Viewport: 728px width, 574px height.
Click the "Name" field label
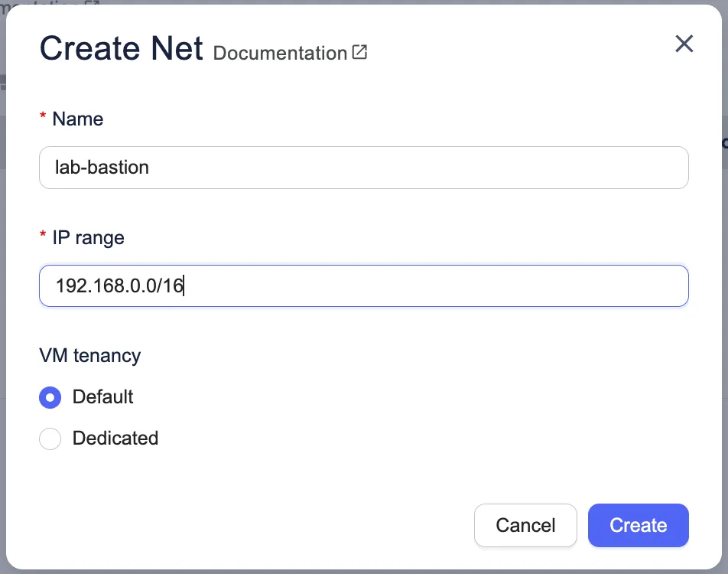pos(77,119)
